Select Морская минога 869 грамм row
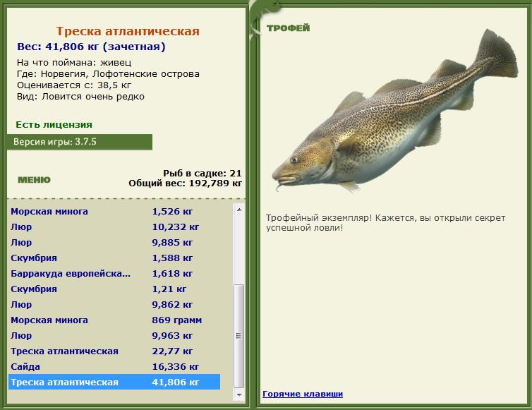Viewport: 532px width, 410px height. 114,320
